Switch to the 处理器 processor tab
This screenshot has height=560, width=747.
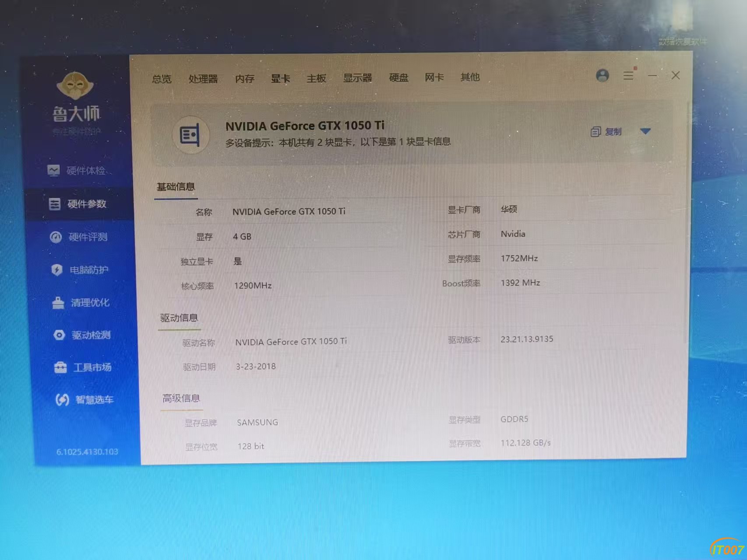[x=203, y=79]
